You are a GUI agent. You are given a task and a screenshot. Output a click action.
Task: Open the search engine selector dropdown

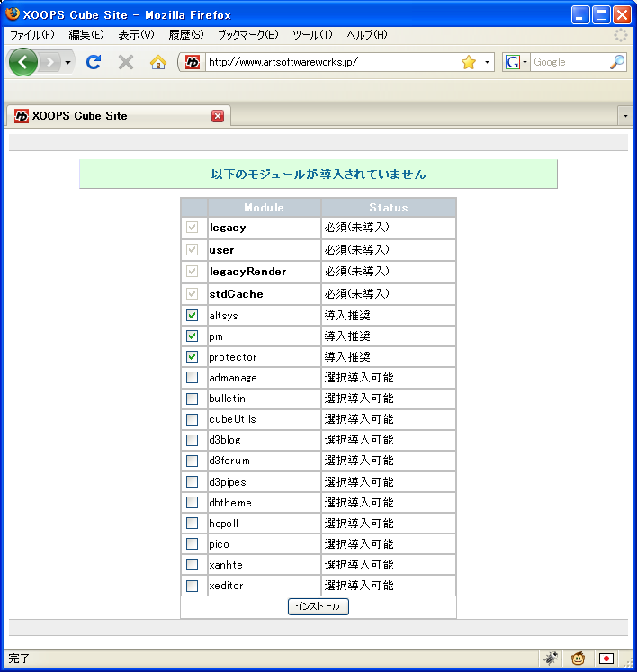click(x=516, y=62)
